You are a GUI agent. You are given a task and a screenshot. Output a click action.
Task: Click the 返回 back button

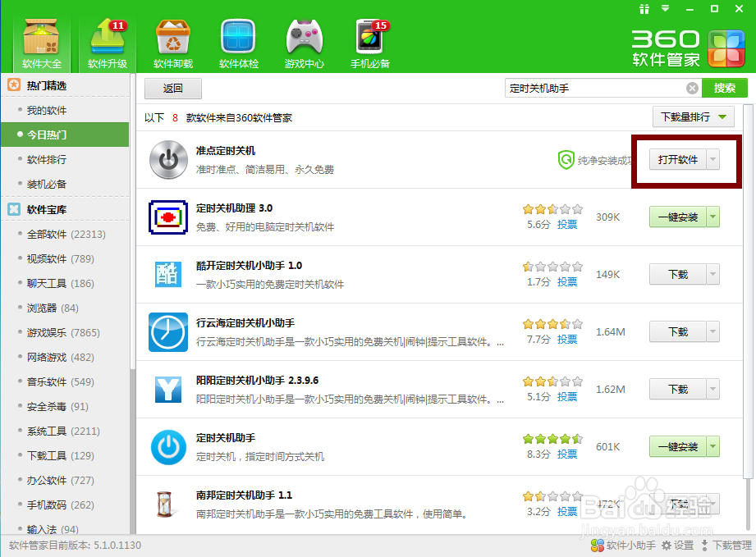tap(172, 88)
